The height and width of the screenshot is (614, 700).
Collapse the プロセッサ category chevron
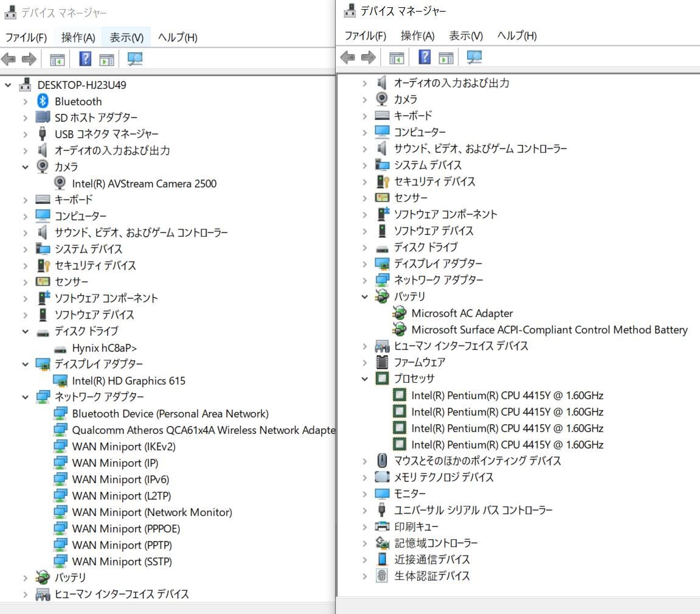[x=364, y=378]
